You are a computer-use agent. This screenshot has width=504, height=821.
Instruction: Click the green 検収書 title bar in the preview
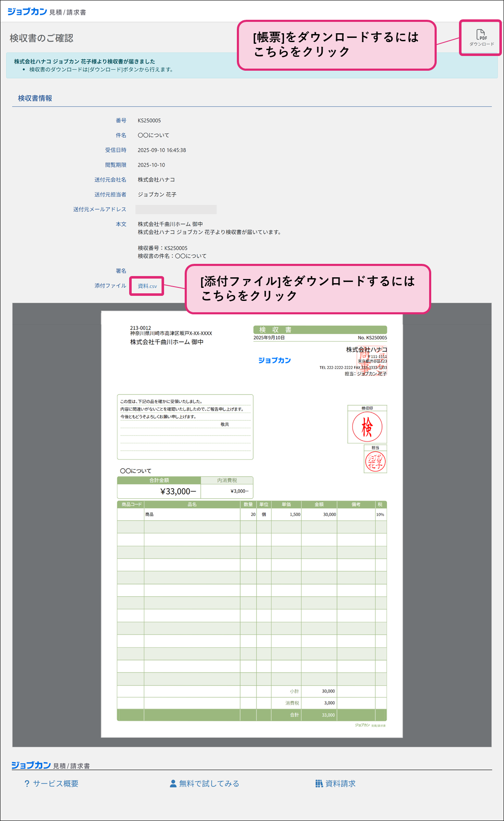320,330
